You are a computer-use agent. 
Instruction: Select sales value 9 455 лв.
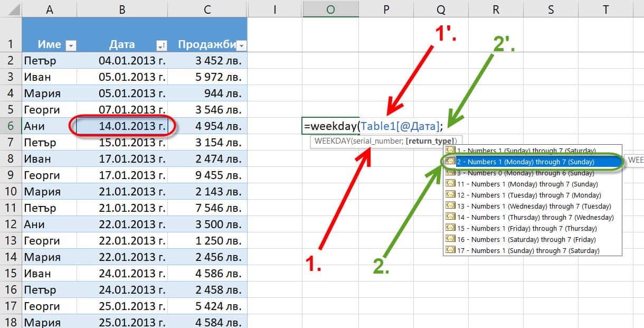pyautogui.click(x=207, y=175)
